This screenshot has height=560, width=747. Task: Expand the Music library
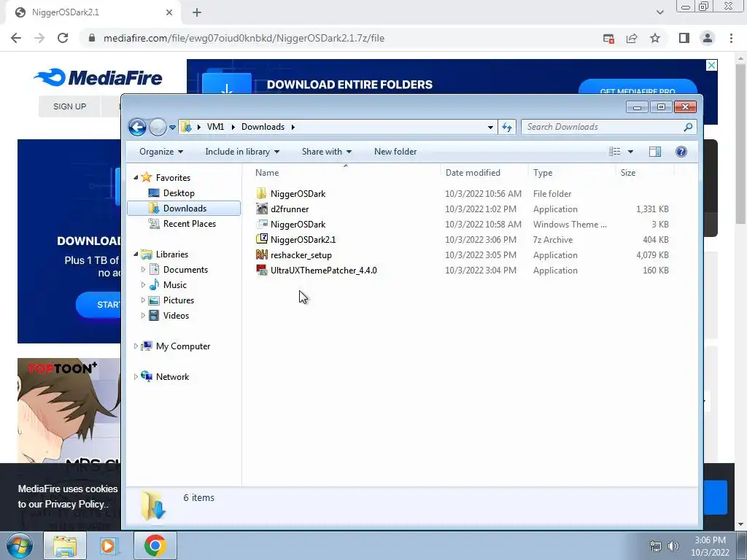coord(143,285)
